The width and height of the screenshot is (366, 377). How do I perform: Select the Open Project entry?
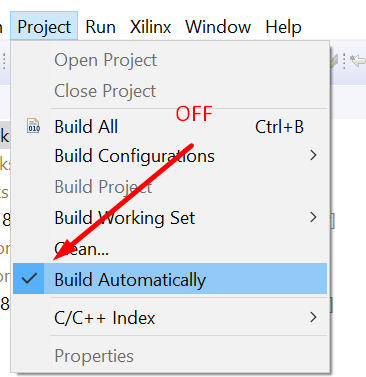[105, 60]
